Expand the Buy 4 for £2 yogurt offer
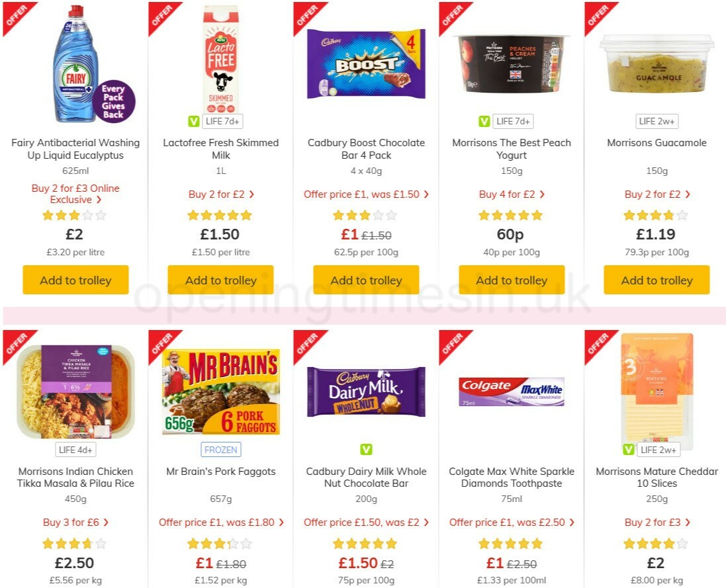726x588 pixels. [510, 194]
